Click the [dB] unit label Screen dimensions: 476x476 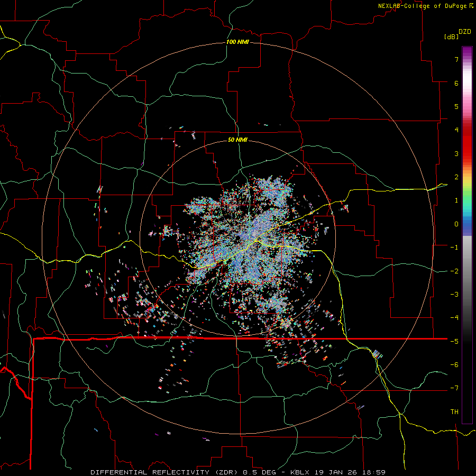452,36
